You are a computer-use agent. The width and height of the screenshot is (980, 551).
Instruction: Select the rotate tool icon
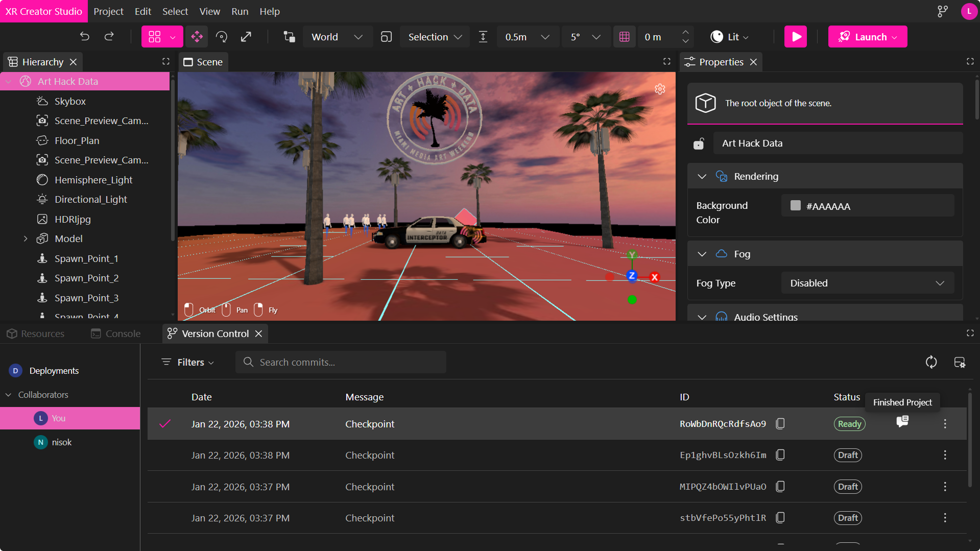pyautogui.click(x=222, y=37)
